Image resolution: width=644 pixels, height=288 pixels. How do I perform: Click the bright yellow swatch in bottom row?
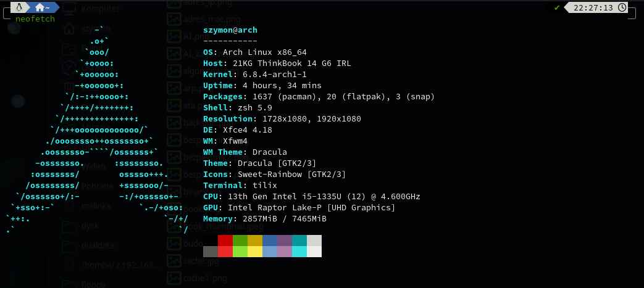pyautogui.click(x=255, y=251)
